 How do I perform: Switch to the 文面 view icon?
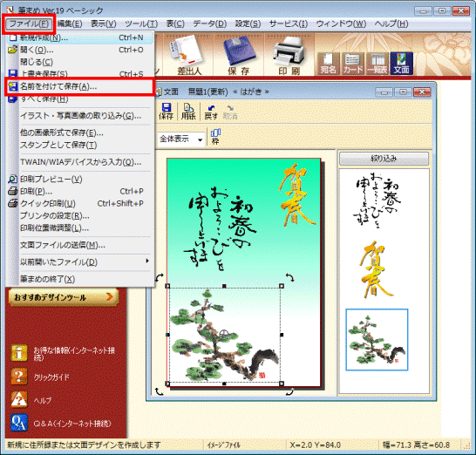click(x=401, y=64)
